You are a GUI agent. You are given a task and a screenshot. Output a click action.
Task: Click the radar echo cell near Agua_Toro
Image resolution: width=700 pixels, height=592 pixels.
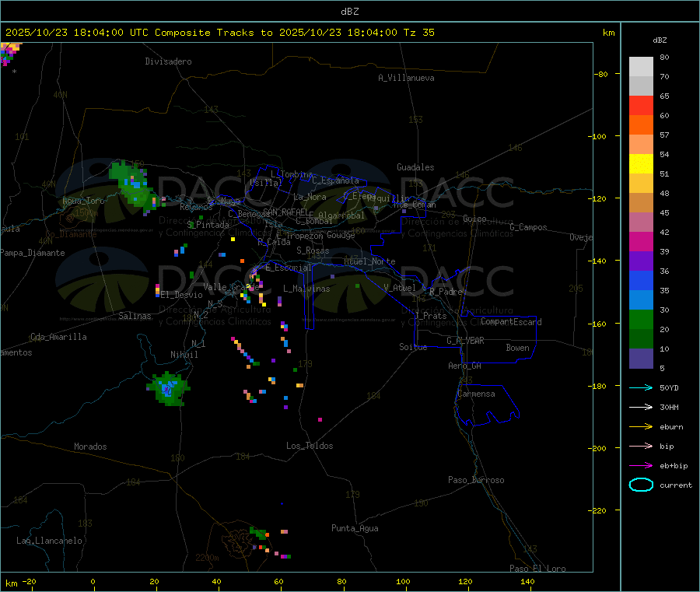[x=133, y=187]
